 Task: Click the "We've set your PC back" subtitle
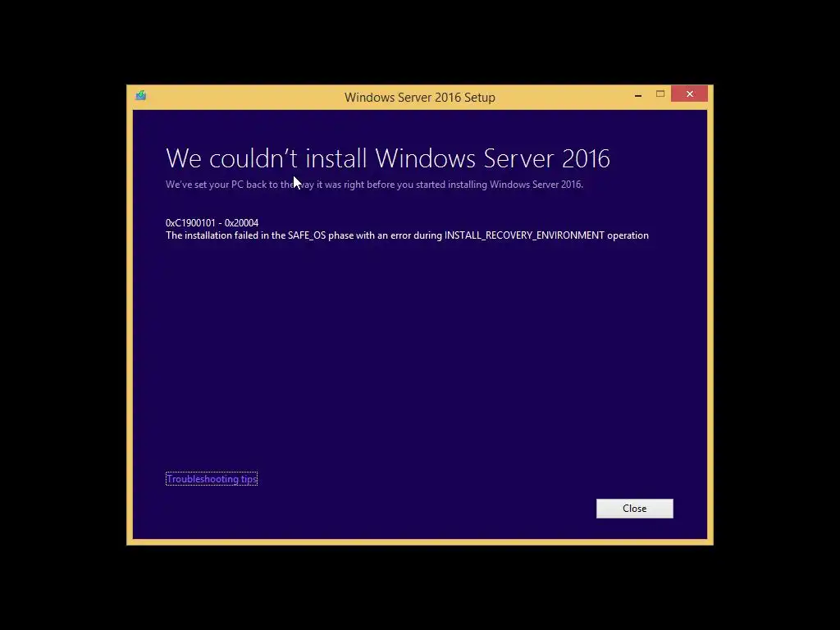[374, 185]
